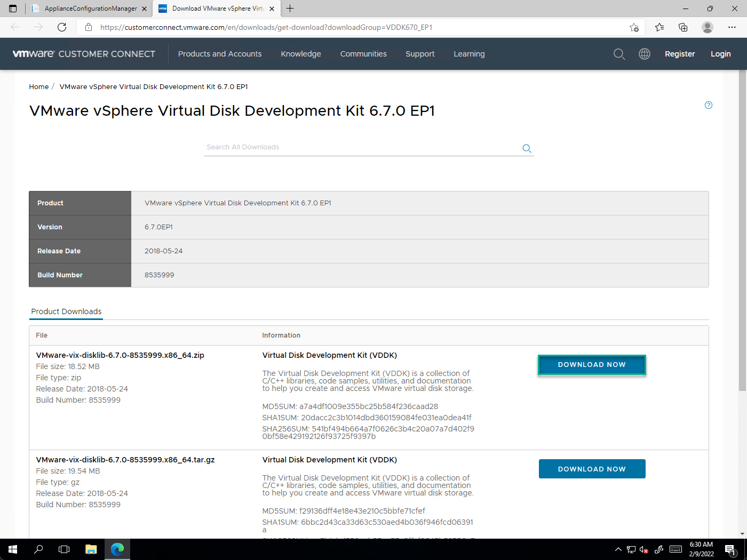The height and width of the screenshot is (560, 747).
Task: Click the 'File type: gz' text
Action: pos(58,482)
